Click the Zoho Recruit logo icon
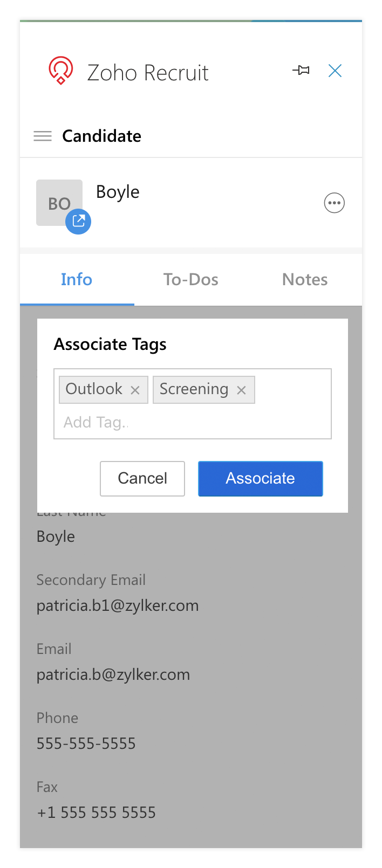The width and height of the screenshot is (382, 868). coord(60,71)
